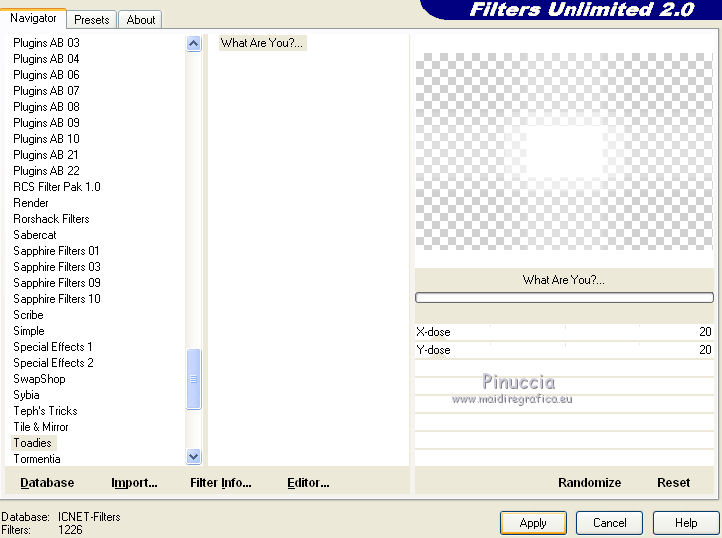Select Tile & Mirror category
This screenshot has width=722, height=538.
41,427
